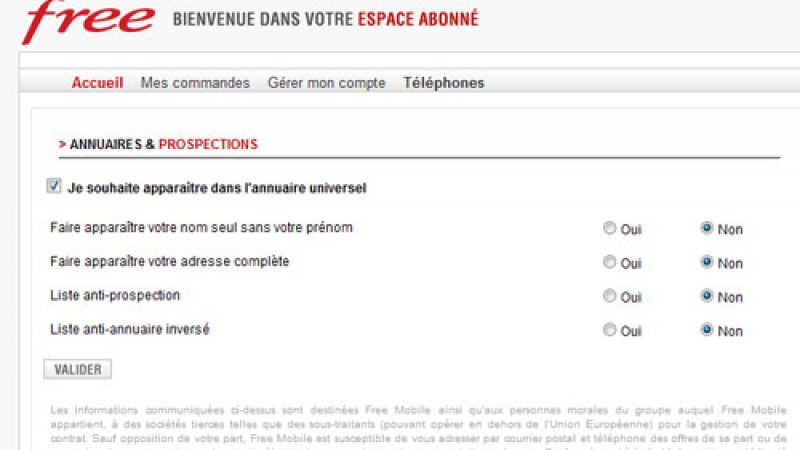The width and height of the screenshot is (800, 450).
Task: Uncheck the annuaire universel checkbox
Action: (x=54, y=186)
